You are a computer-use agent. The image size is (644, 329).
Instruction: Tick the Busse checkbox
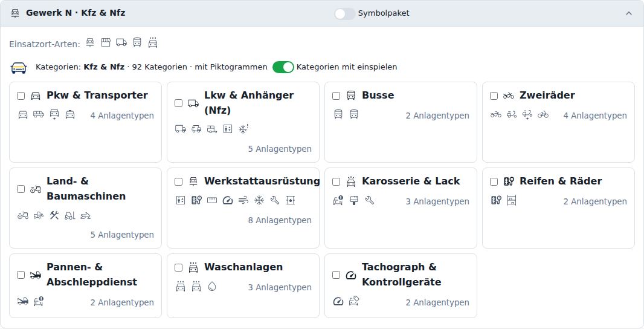[336, 96]
